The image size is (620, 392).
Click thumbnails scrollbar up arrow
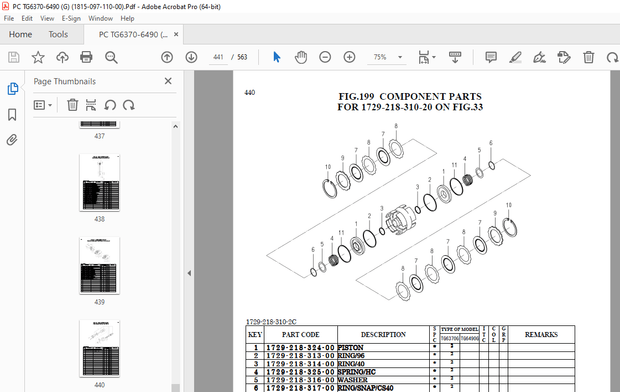click(x=176, y=127)
